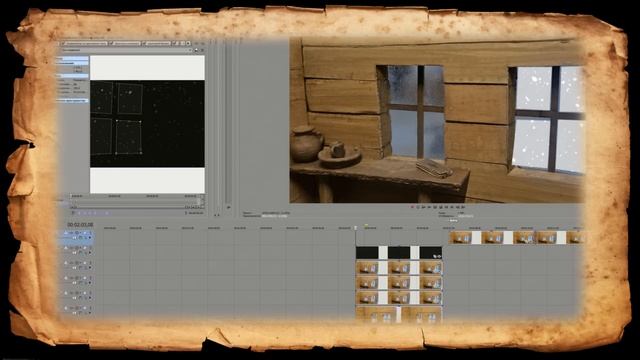Click Compositing Mode icon on first track header
The width and height of the screenshot is (640, 360).
80,238
